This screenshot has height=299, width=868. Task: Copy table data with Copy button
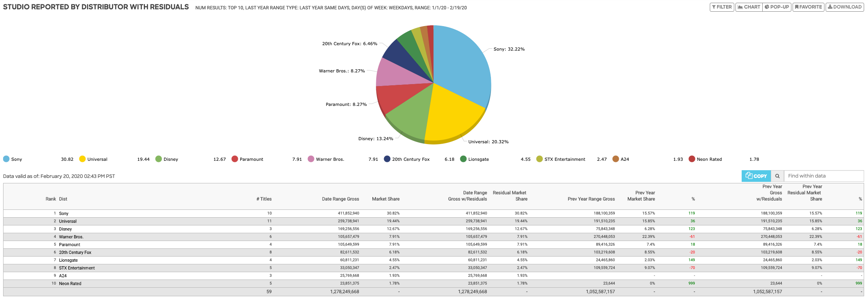756,176
